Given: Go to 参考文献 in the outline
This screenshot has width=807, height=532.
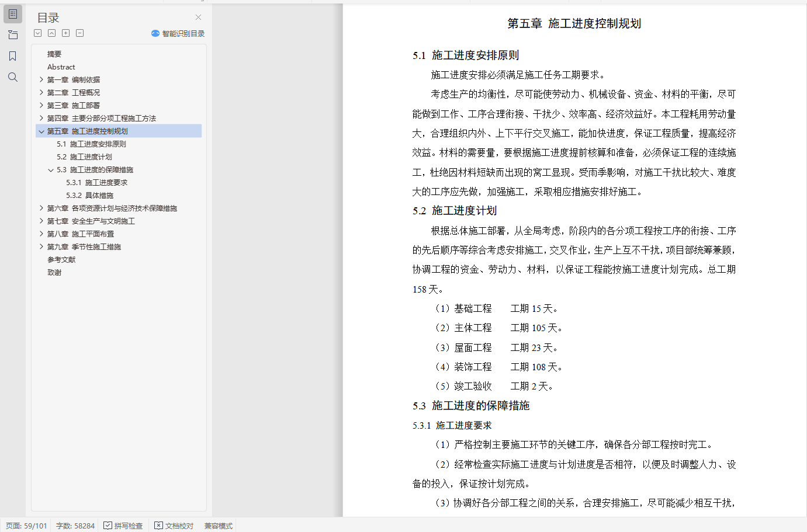Looking at the screenshot, I should pos(61,259).
